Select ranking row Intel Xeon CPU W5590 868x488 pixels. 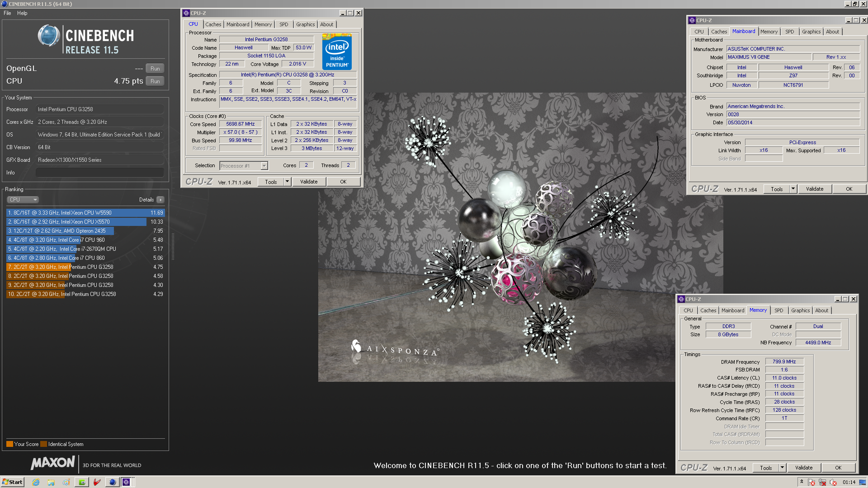click(x=85, y=213)
